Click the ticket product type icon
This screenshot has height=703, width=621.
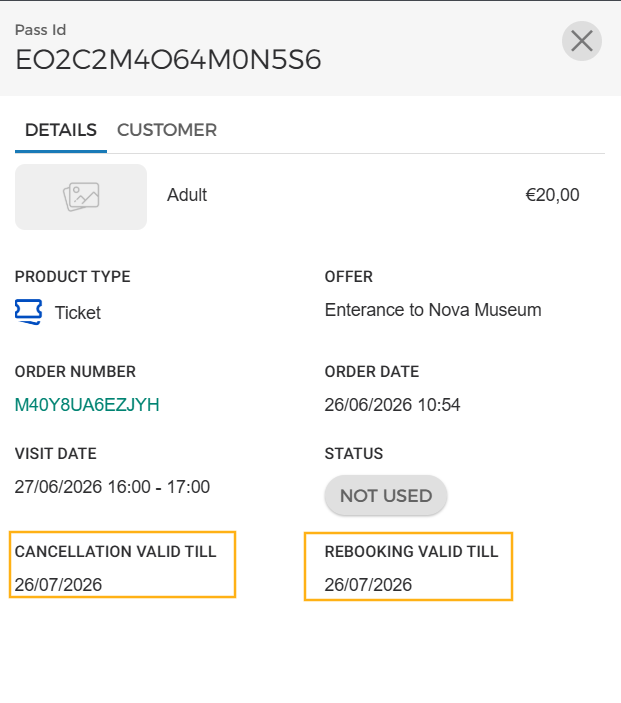tap(29, 312)
